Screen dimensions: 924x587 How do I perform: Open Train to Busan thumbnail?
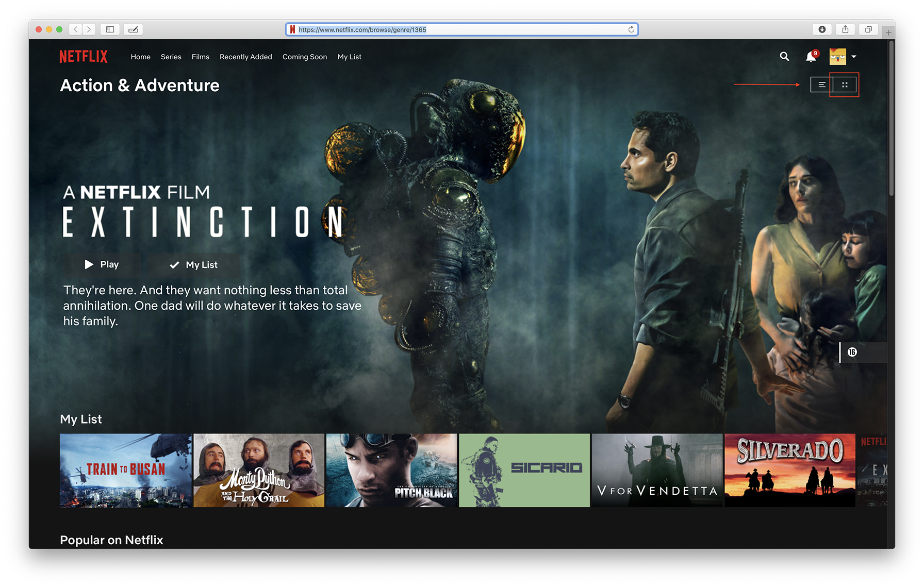click(x=126, y=470)
